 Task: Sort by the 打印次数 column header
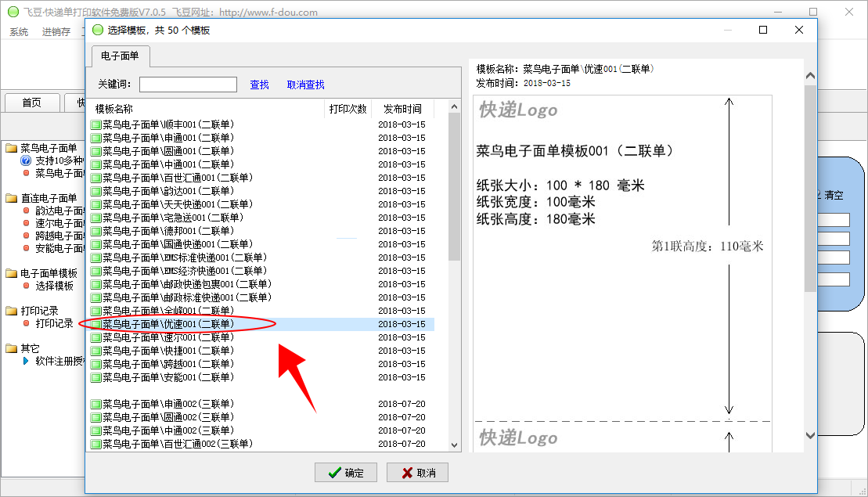348,109
